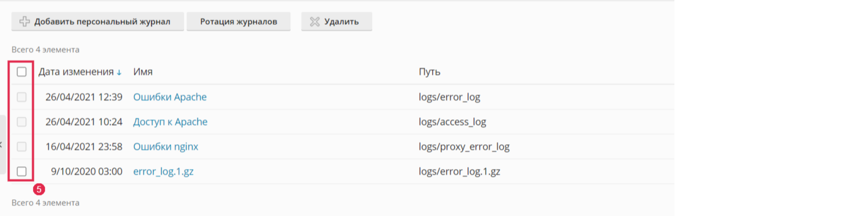The width and height of the screenshot is (868, 216).
Task: Open the Ошибки Apache log
Action: [170, 97]
